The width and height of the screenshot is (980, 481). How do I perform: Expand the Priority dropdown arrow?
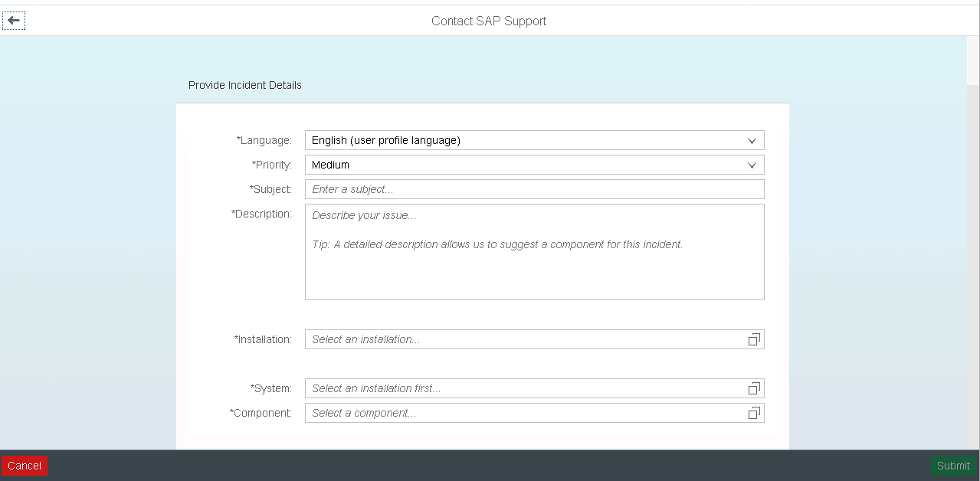coord(752,165)
